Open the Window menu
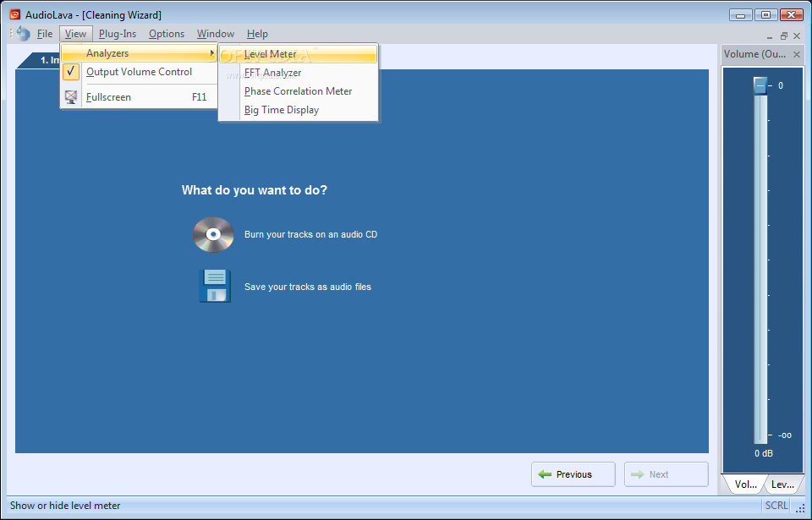812x520 pixels. (x=216, y=34)
